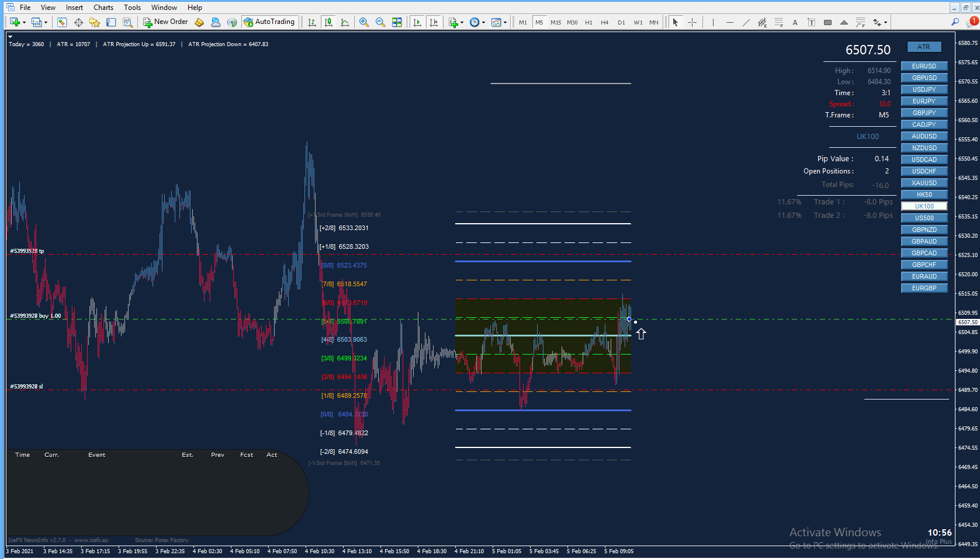The width and height of the screenshot is (980, 559).
Task: Switch to M30 timeframe
Action: [572, 22]
